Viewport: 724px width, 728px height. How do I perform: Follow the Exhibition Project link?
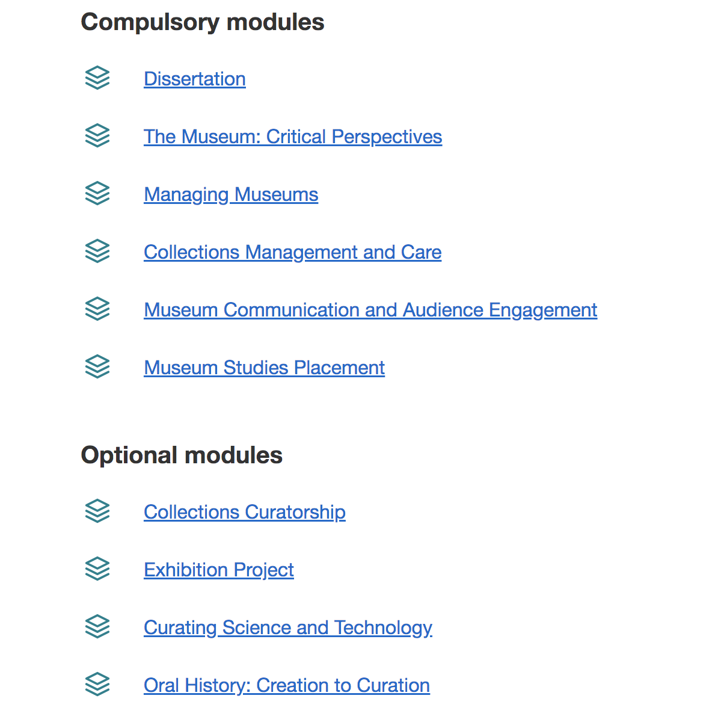(219, 570)
